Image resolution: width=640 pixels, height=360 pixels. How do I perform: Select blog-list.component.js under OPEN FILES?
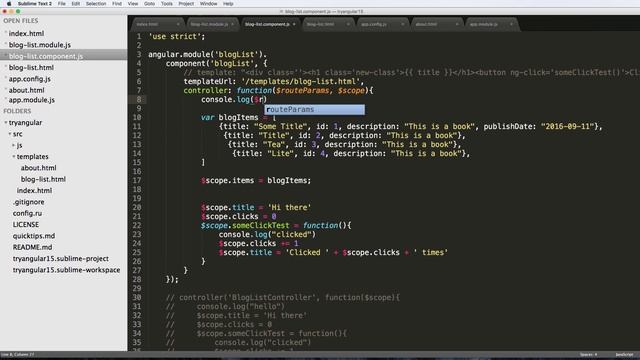(46, 56)
